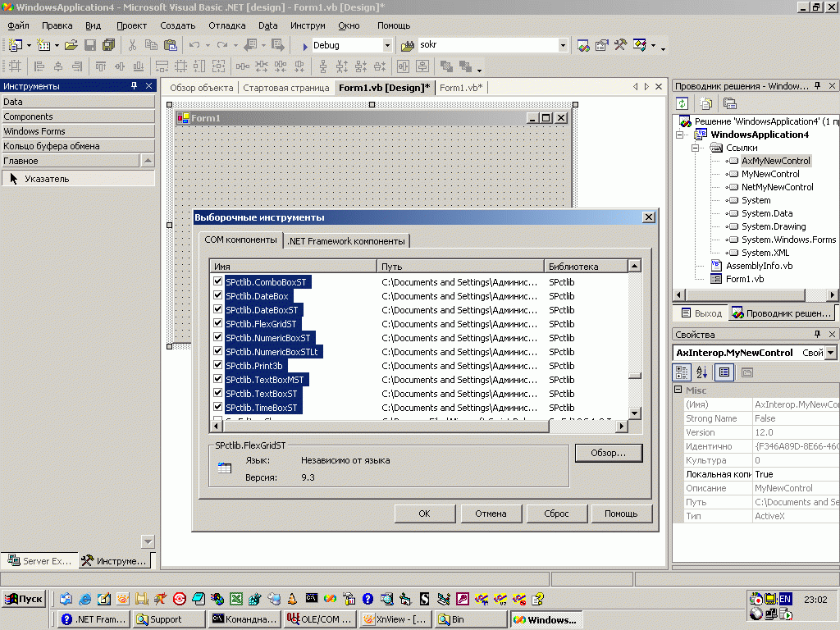
Task: Click the Cut scissors icon
Action: point(132,46)
